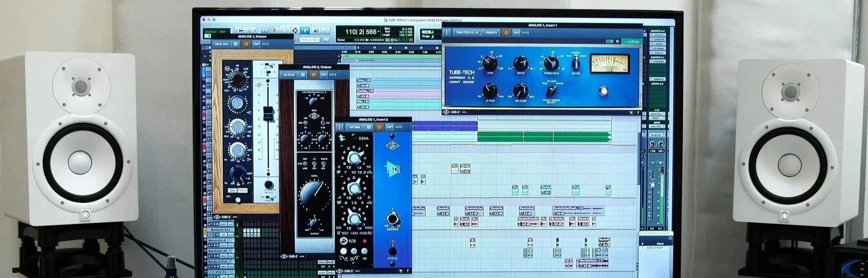Enable SHUFFLE edit mode
The width and height of the screenshot is (868, 278).
[210, 32]
